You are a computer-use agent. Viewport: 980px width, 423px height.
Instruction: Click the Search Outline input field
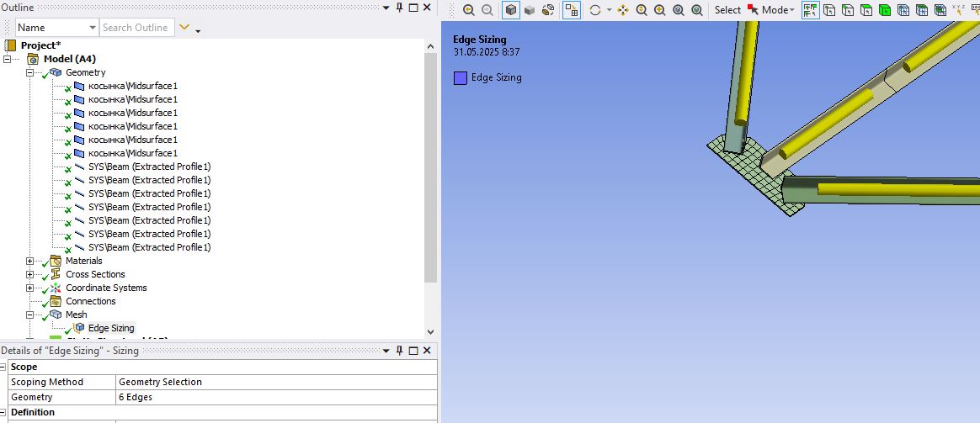(x=137, y=28)
